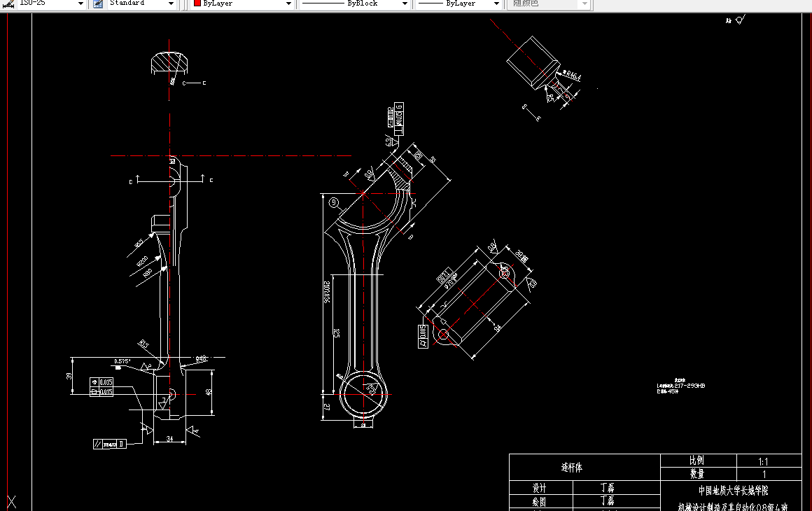Select the 中国地质大学长城学院 text
This screenshot has width=812, height=511.
pyautogui.click(x=734, y=490)
